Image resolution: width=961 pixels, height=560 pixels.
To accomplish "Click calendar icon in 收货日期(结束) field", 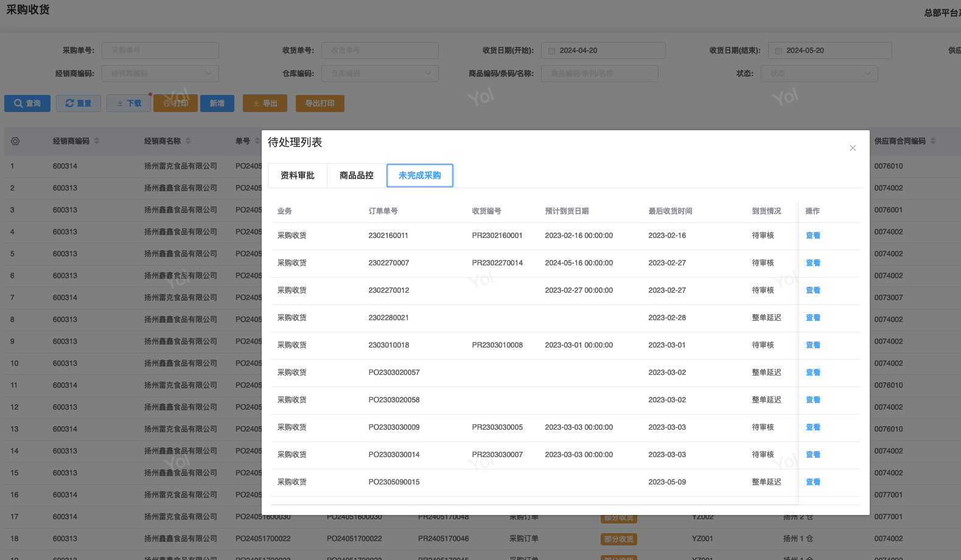I will [x=778, y=51].
